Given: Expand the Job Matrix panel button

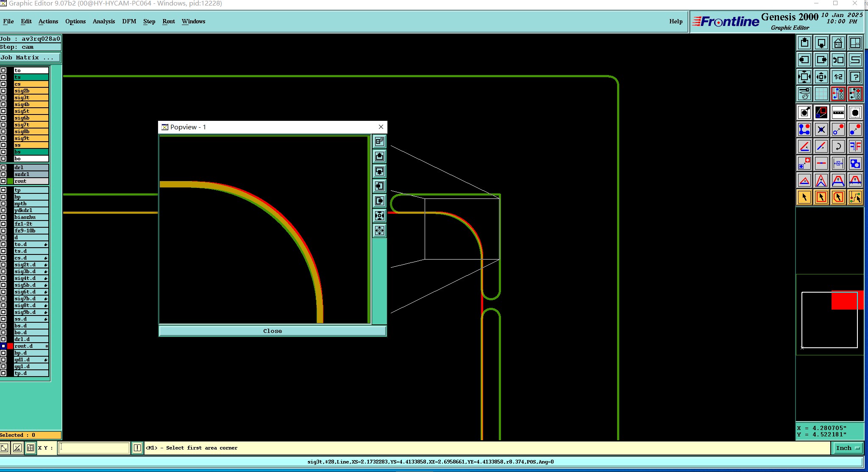Looking at the screenshot, I should pos(30,58).
